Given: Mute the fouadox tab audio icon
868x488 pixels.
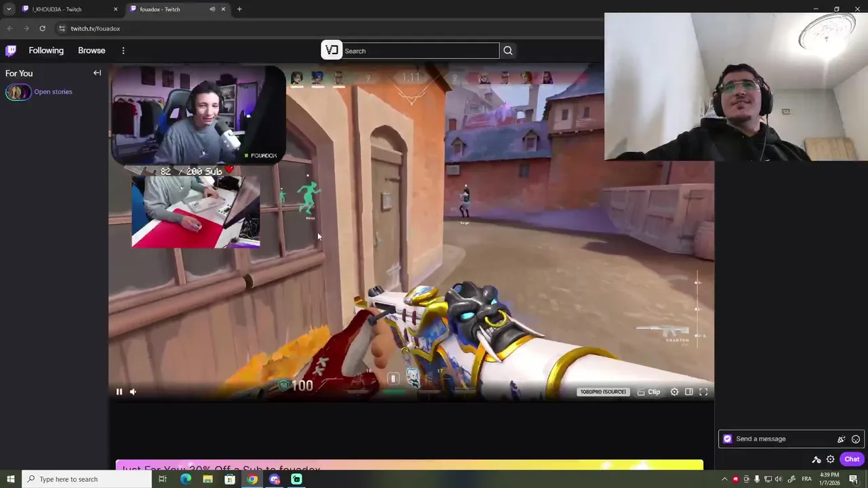Looking at the screenshot, I should 212,9.
